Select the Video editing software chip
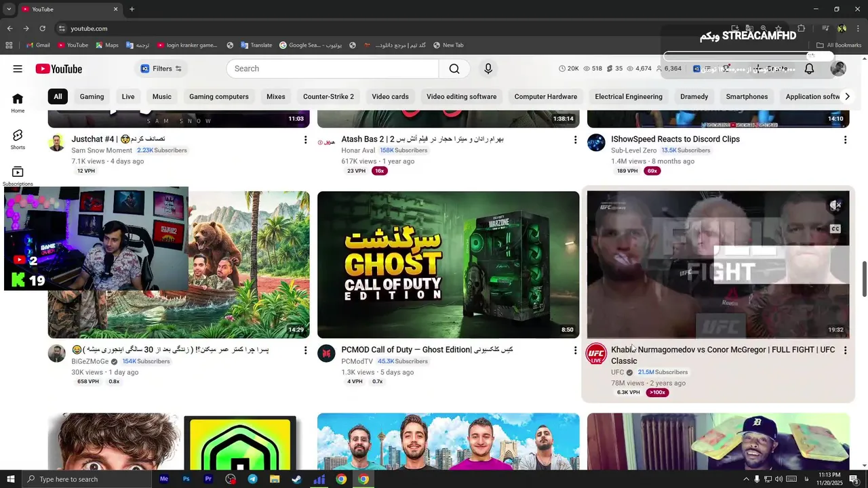868x488 pixels. (x=462, y=96)
